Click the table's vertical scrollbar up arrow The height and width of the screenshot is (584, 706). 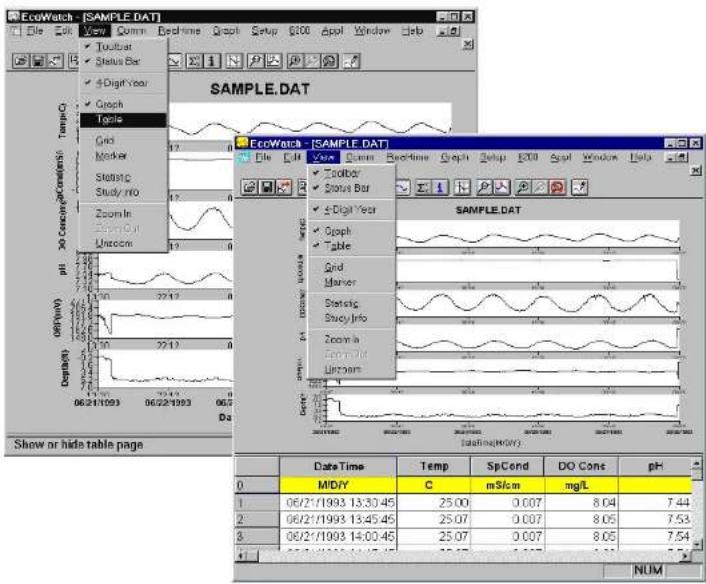pos(697,463)
